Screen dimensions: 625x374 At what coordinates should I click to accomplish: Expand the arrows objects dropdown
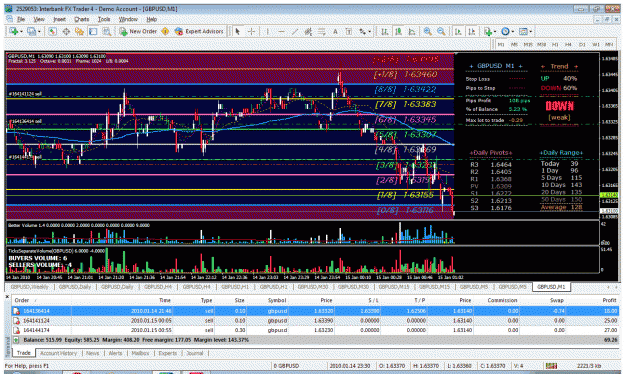pyautogui.click(x=370, y=31)
